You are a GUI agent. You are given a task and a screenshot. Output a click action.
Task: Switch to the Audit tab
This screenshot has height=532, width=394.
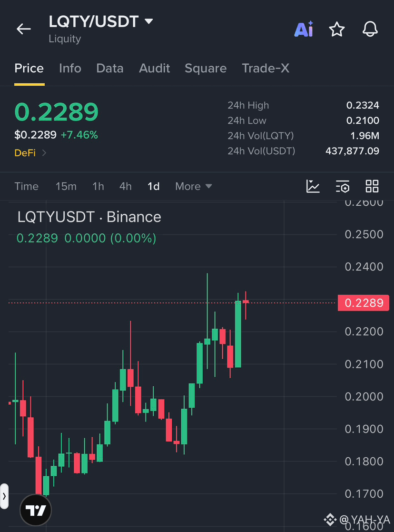tap(154, 69)
